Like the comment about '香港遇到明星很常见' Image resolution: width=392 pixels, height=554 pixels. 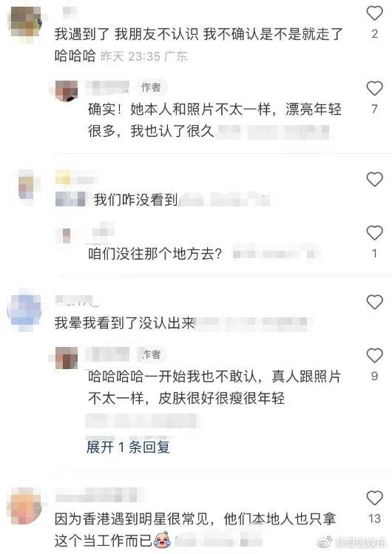pos(374,498)
